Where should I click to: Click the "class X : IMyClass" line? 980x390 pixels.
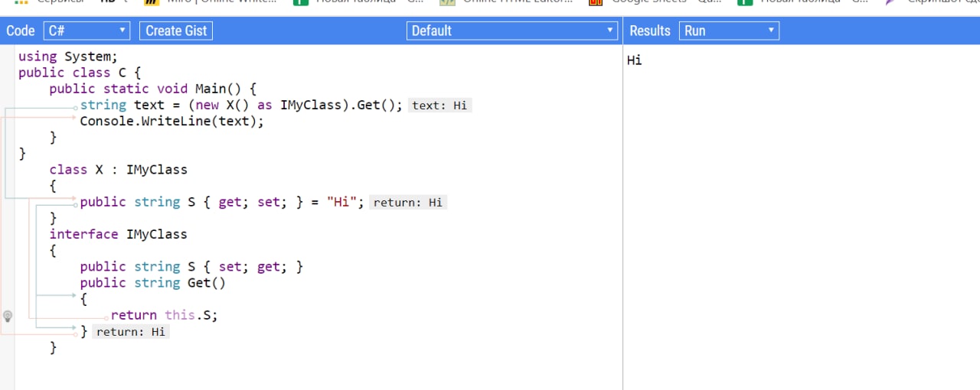tap(119, 170)
